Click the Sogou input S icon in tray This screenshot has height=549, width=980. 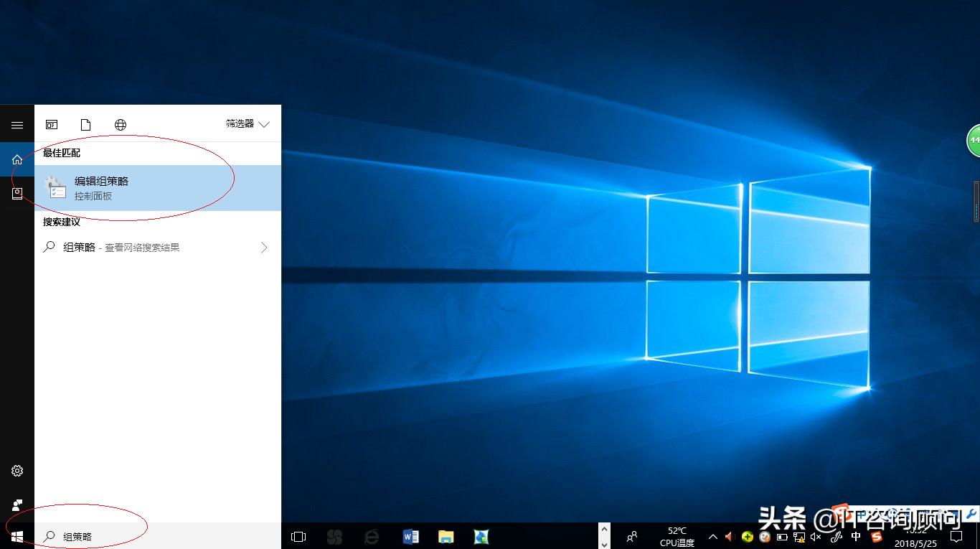876,536
